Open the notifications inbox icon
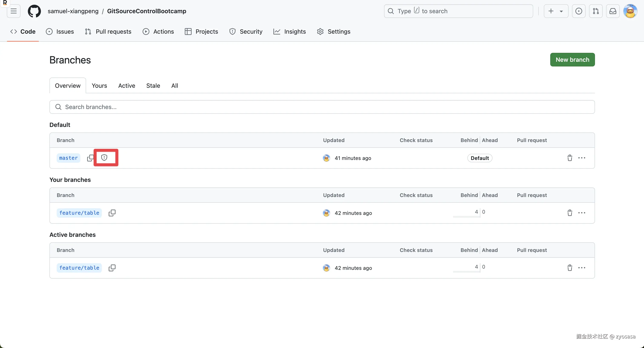The width and height of the screenshot is (644, 348). click(613, 11)
